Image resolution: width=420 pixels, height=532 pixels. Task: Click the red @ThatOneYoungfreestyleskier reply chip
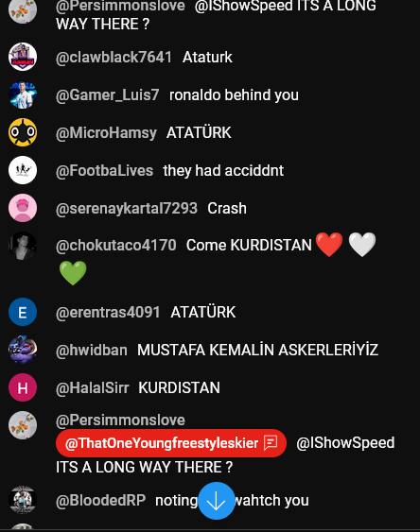coord(171,443)
